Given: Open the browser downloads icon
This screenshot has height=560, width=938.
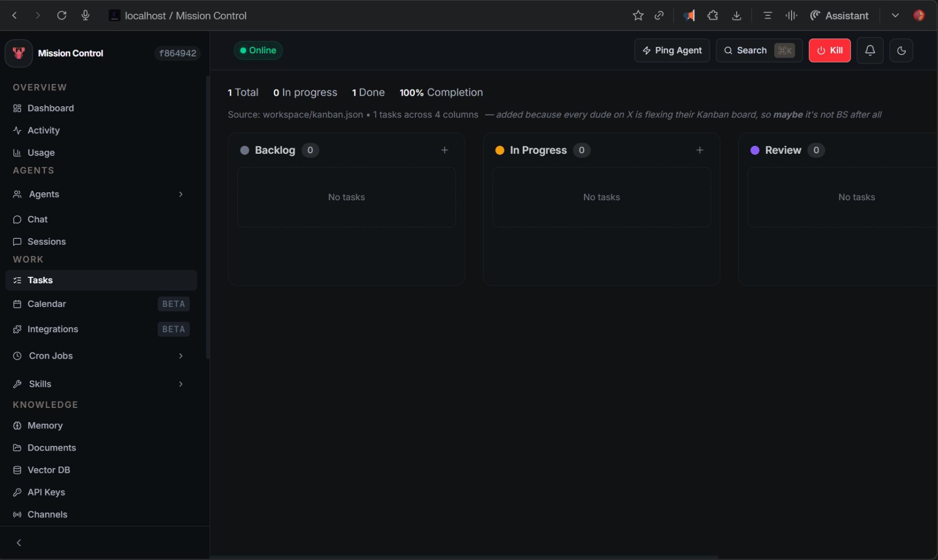Looking at the screenshot, I should coord(736,16).
